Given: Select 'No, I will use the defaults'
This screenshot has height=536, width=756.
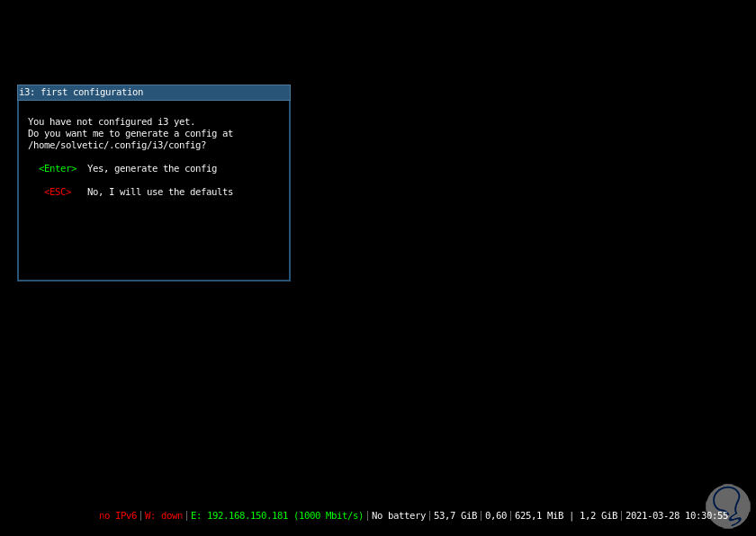Looking at the screenshot, I should coord(160,192).
